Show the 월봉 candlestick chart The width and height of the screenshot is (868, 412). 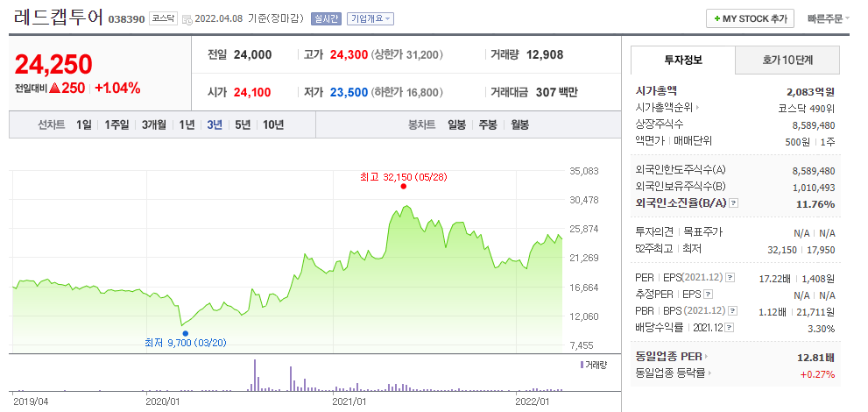coord(519,125)
